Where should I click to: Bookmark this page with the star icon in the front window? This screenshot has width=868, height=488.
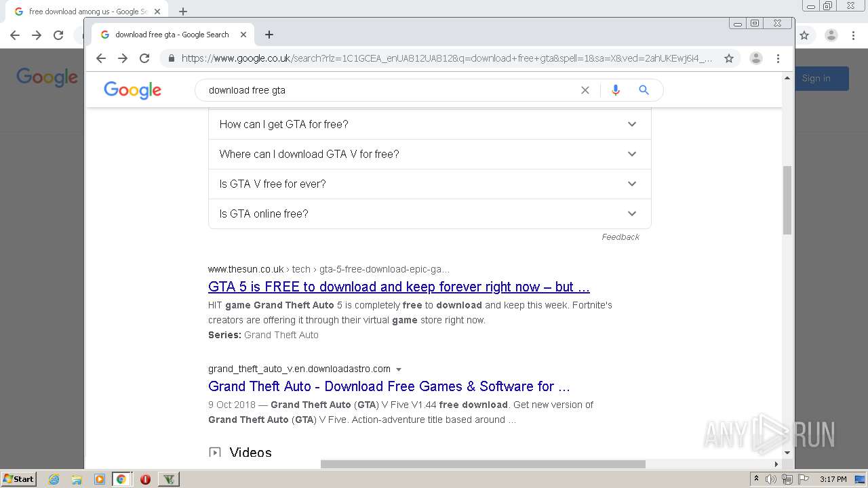coord(729,58)
